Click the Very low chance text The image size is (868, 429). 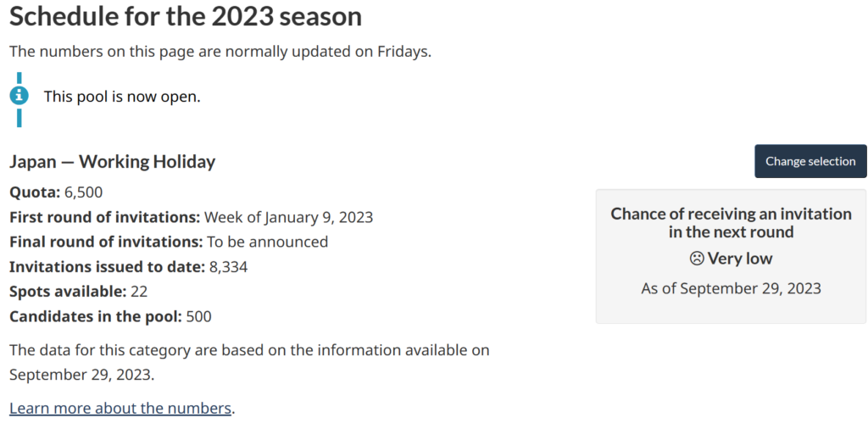(739, 259)
